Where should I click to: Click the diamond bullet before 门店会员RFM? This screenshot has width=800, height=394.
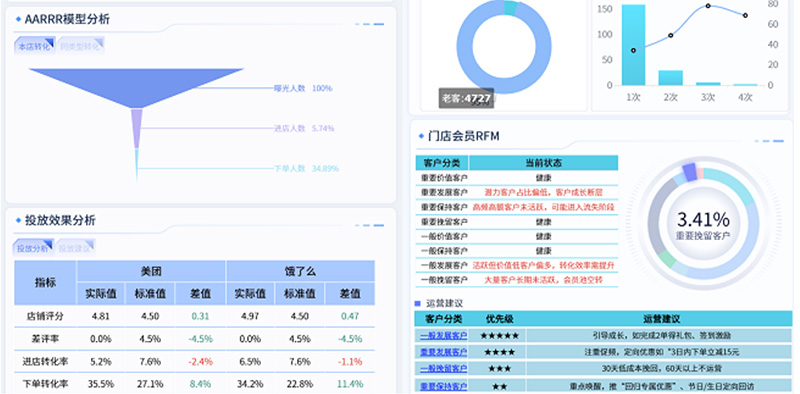coord(421,136)
